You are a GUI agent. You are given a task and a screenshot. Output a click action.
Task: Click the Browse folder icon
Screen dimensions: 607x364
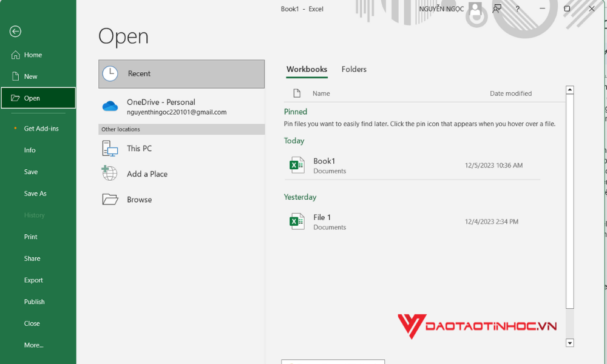pyautogui.click(x=110, y=199)
